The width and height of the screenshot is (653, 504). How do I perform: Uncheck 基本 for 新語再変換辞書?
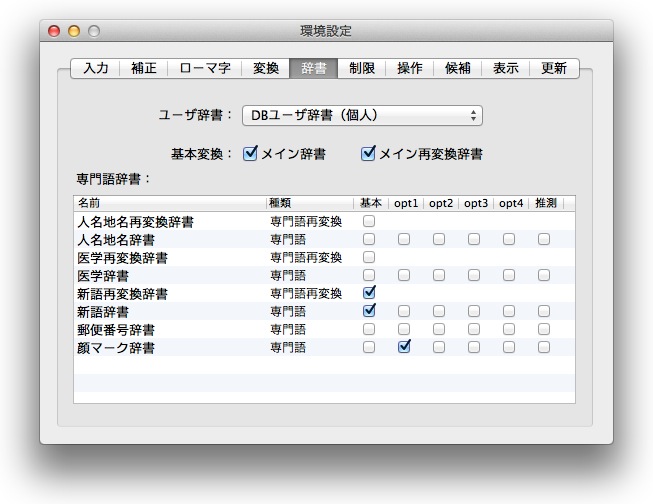point(369,293)
